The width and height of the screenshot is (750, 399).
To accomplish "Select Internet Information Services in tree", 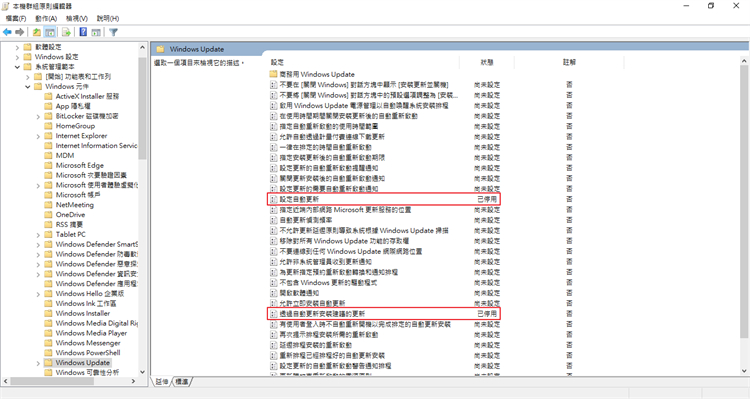I will point(96,145).
